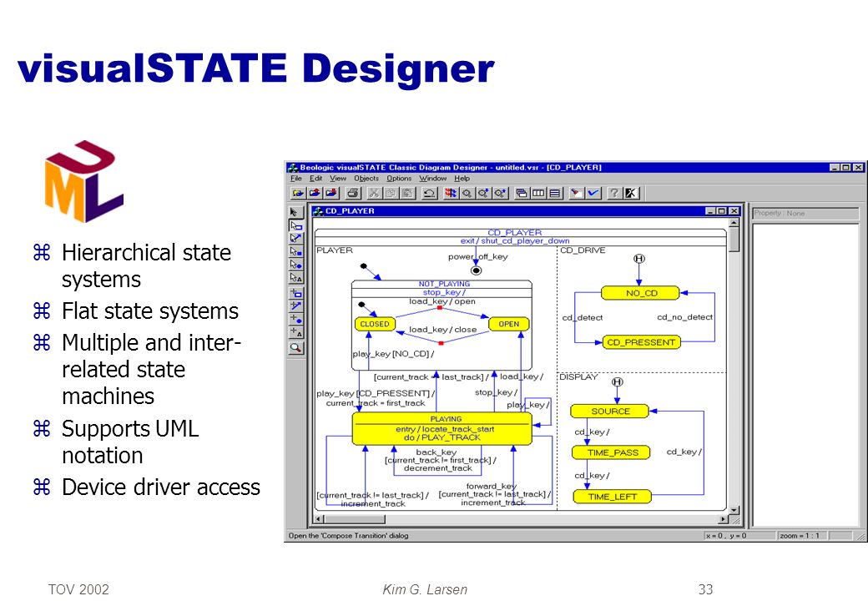Select the pointer-with-rectangle state tool
The width and height of the screenshot is (868, 601).
point(295,225)
